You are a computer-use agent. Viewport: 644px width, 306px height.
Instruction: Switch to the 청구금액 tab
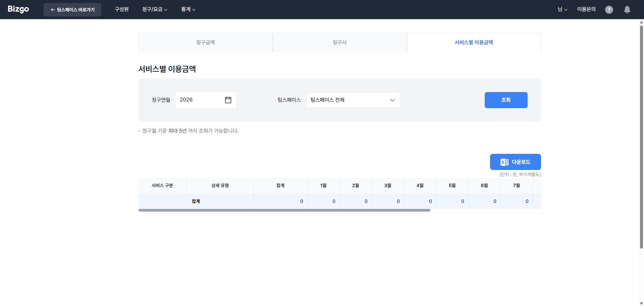205,43
